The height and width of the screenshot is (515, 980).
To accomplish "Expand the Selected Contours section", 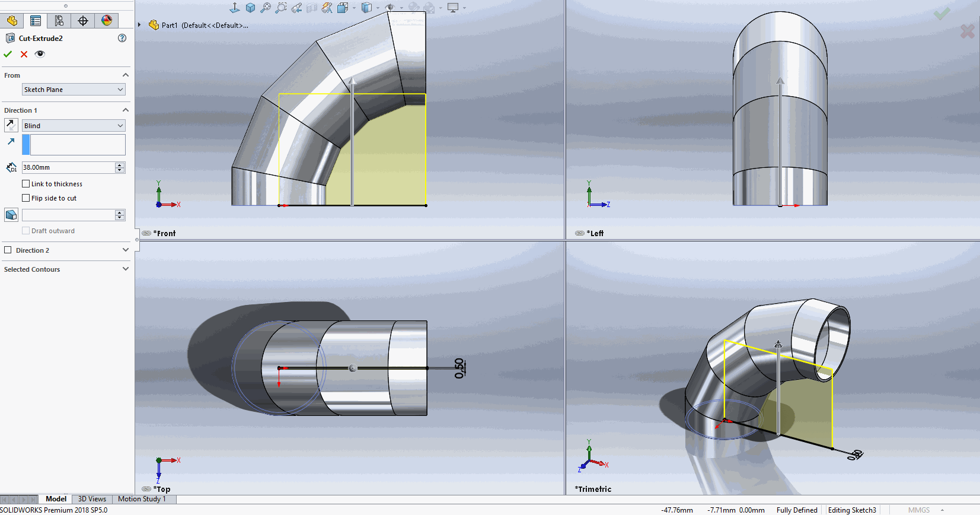I will click(x=125, y=269).
